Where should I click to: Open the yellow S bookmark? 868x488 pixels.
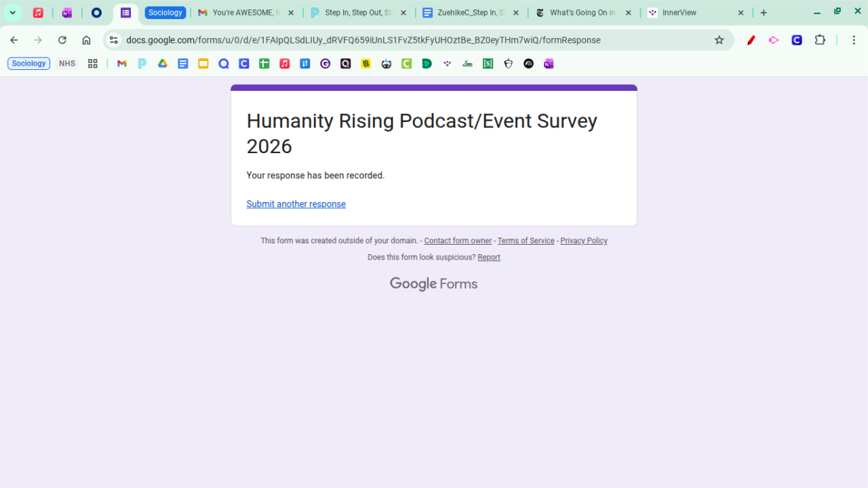coord(366,64)
